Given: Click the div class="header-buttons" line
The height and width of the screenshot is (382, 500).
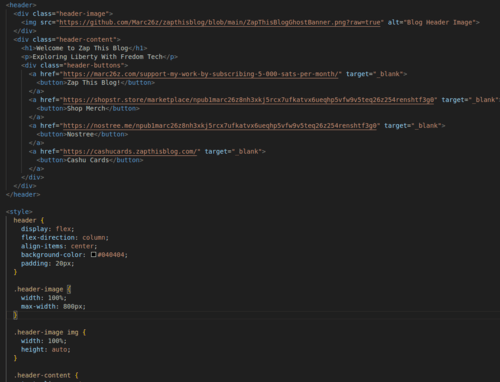Looking at the screenshot, I should (x=75, y=65).
